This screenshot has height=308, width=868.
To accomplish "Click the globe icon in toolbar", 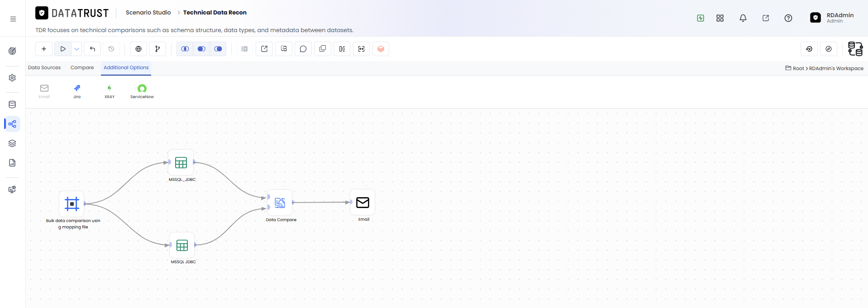I will click(x=138, y=49).
